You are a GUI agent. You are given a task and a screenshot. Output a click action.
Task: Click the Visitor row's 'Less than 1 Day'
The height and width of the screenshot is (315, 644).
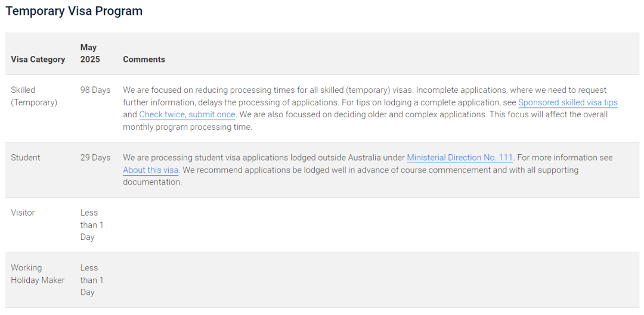point(92,224)
